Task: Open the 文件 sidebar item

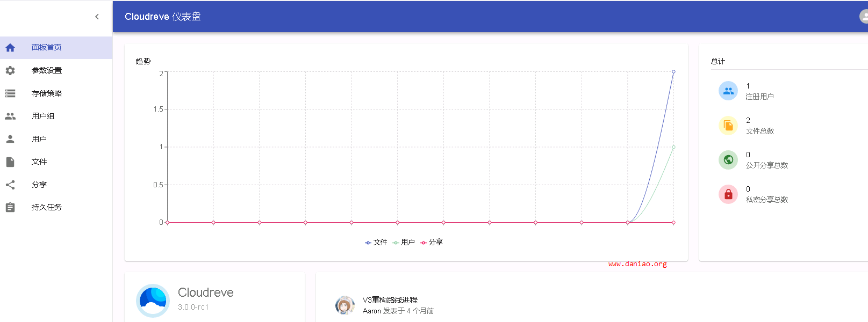Action: pyautogui.click(x=56, y=162)
